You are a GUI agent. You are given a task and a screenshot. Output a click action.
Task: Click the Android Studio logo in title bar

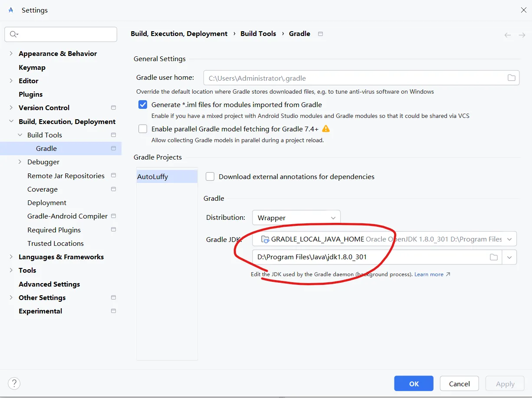point(11,10)
